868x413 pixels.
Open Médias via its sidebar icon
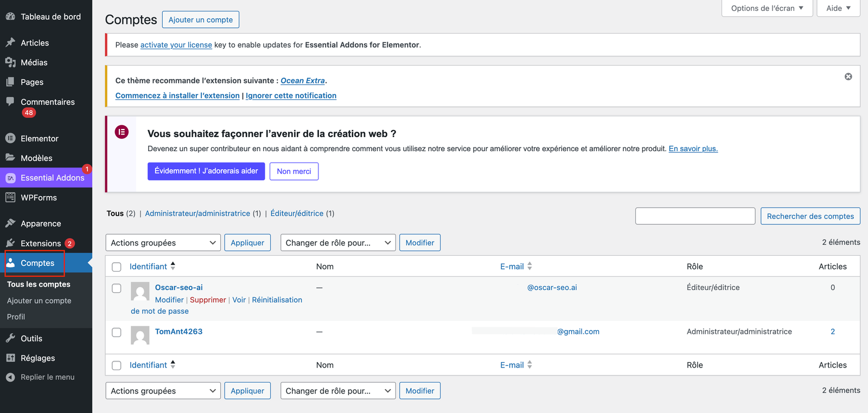(10, 62)
